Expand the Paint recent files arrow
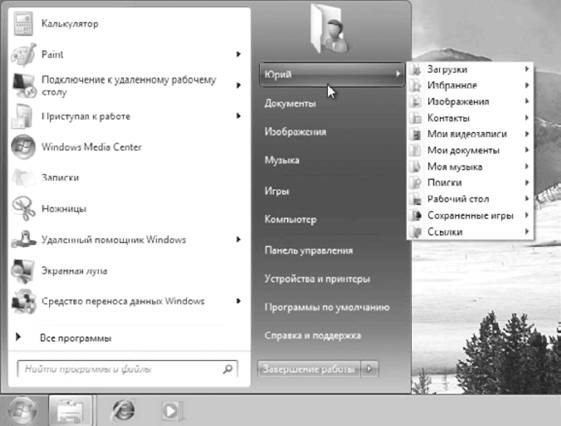This screenshot has height=426, width=561. point(238,54)
